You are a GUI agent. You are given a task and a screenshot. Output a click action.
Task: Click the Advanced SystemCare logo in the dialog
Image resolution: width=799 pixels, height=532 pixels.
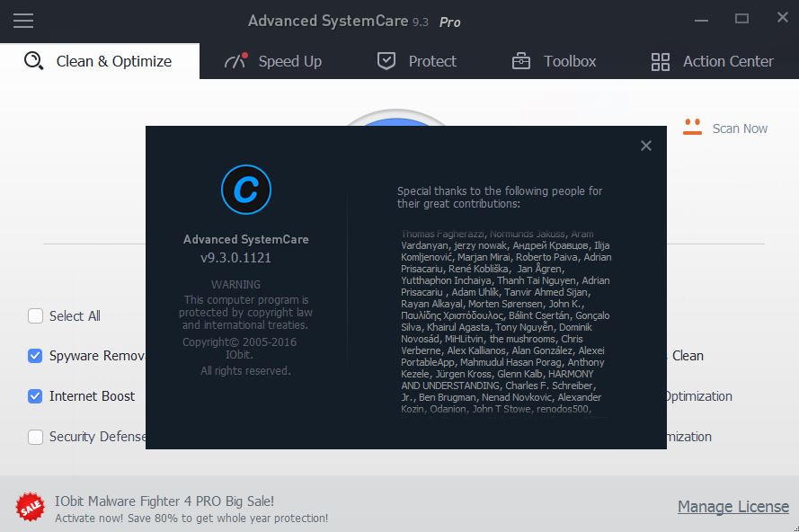(244, 190)
